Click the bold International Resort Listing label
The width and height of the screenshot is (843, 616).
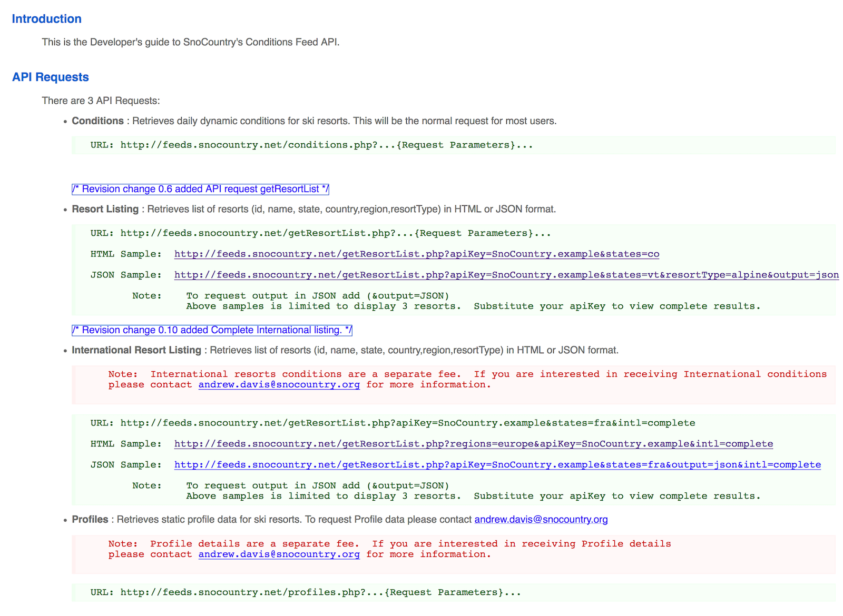pyautogui.click(x=136, y=351)
